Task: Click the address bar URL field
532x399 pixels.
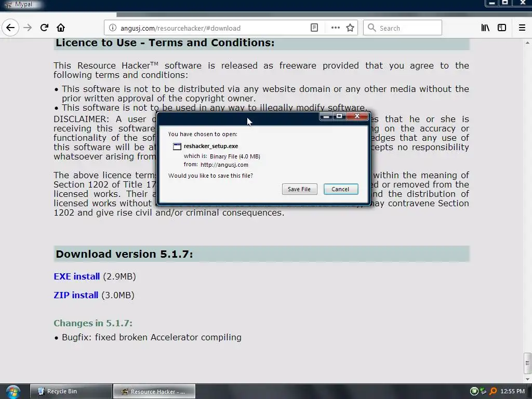Action: click(x=214, y=28)
